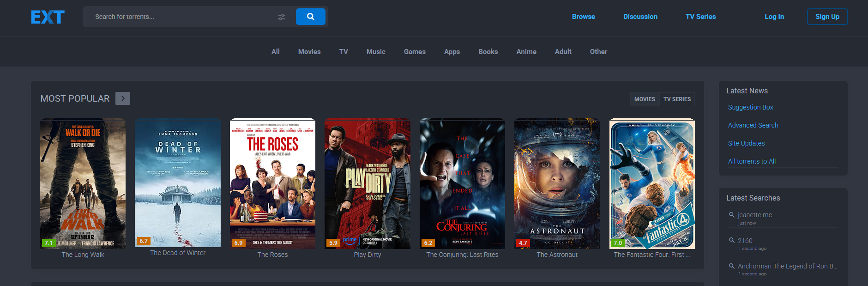This screenshot has width=868, height=286.
Task: Open Play Dirty poster
Action: pyautogui.click(x=368, y=183)
